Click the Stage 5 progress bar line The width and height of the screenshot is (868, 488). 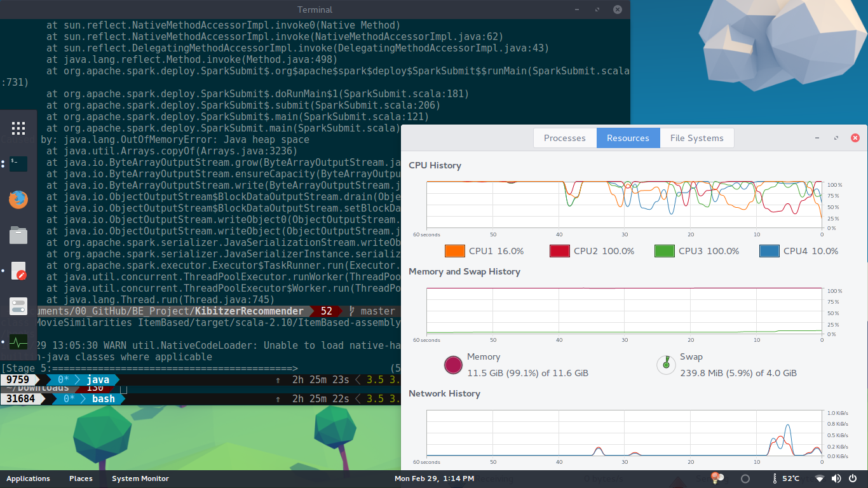tap(200, 369)
